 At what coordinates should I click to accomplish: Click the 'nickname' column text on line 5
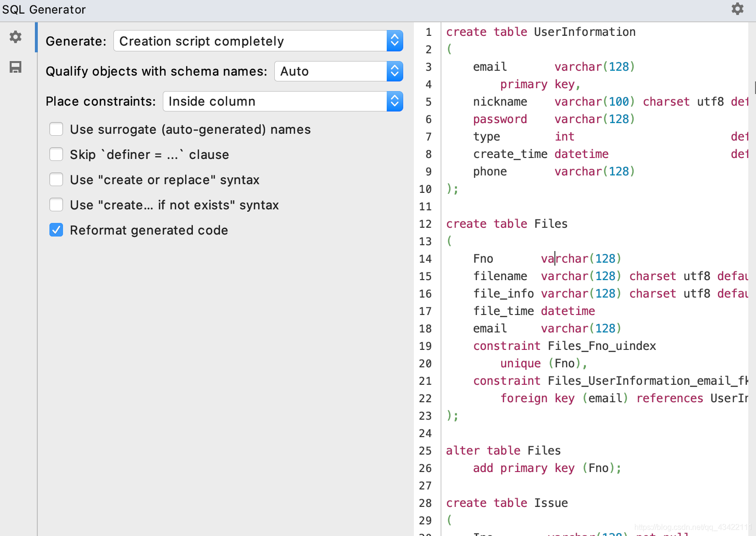500,102
